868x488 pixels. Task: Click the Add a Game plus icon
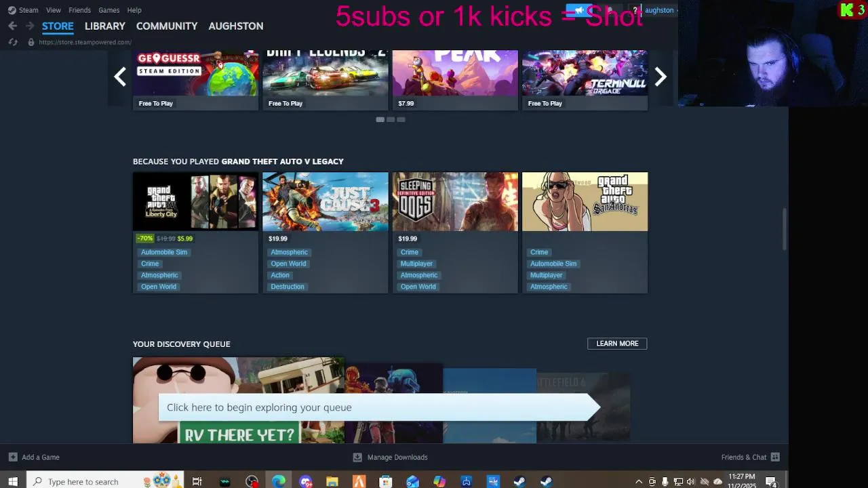(x=13, y=457)
